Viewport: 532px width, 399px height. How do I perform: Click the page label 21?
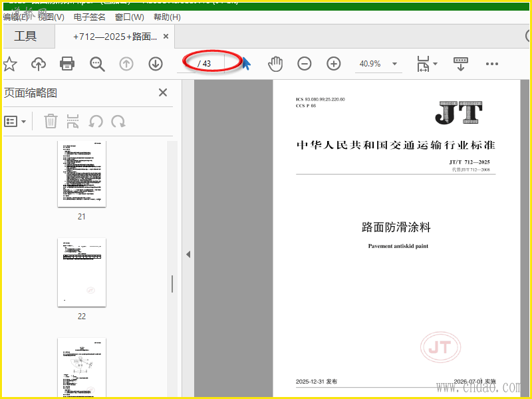click(x=82, y=217)
